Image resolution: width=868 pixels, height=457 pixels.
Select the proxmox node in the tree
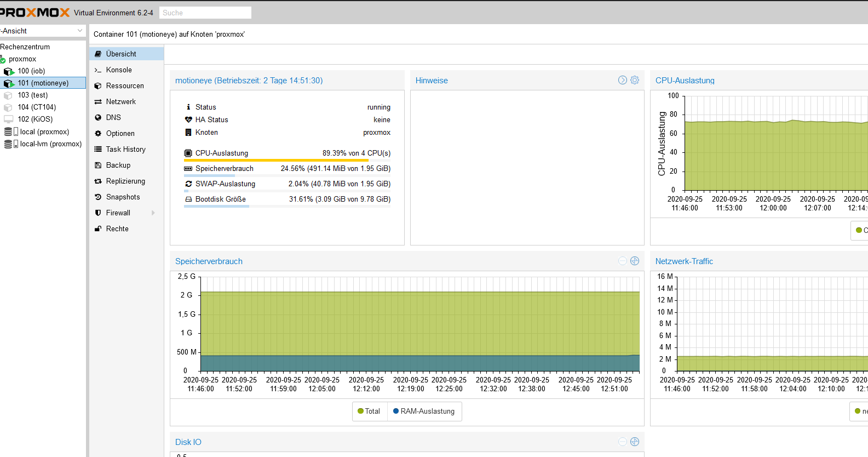pyautogui.click(x=22, y=59)
